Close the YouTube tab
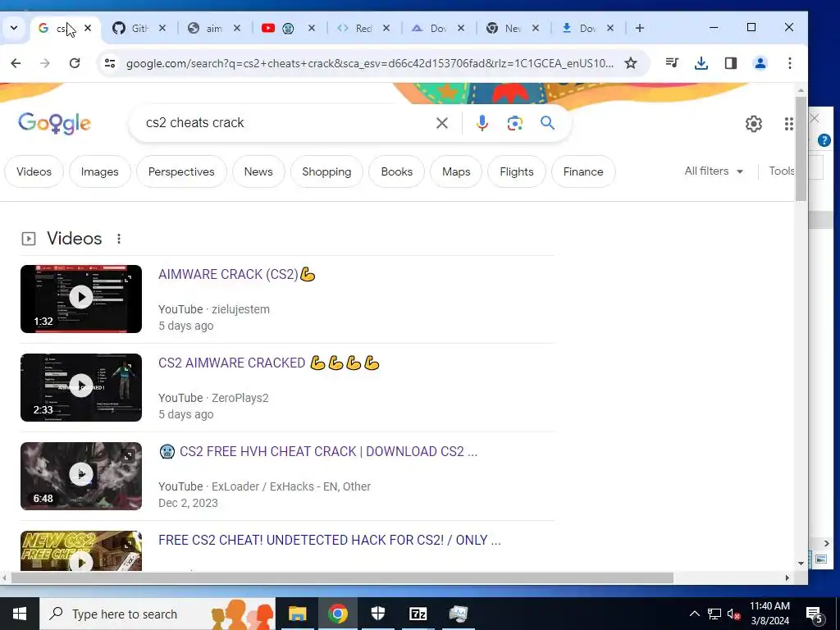 311,28
